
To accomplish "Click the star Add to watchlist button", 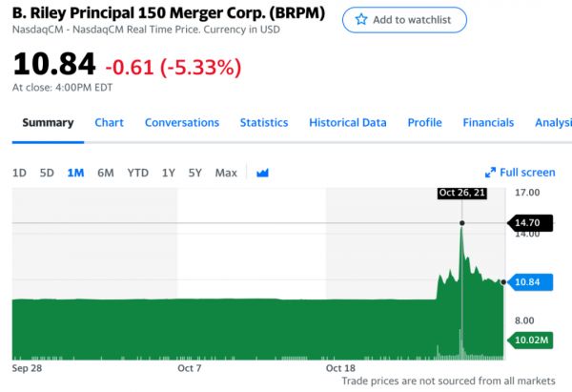I will (x=404, y=20).
